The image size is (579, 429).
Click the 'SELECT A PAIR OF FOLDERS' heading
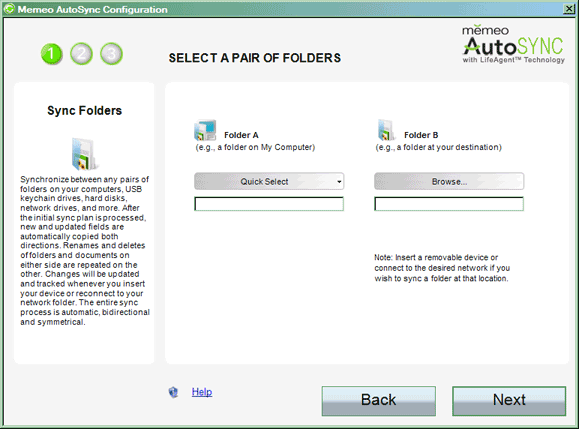(x=255, y=58)
